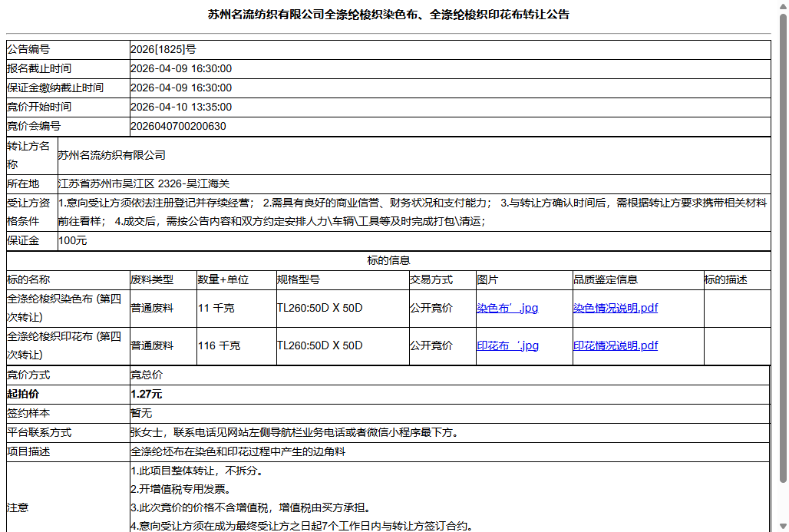Screen dimensions: 789x532
Task: Click the 竞价开始时间 label
Action: 39,107
